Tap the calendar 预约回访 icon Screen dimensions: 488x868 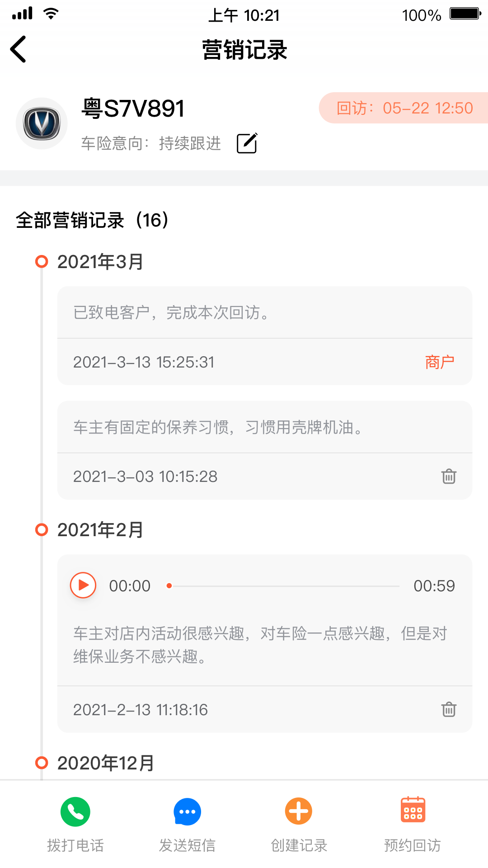pos(413,810)
